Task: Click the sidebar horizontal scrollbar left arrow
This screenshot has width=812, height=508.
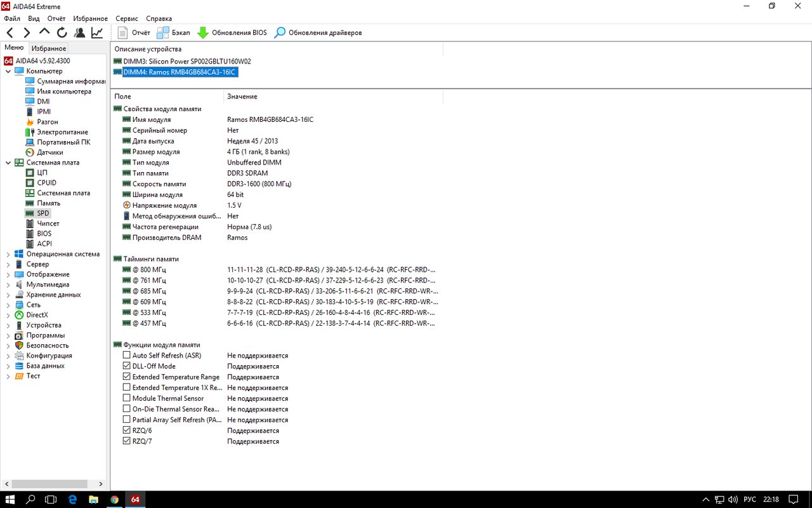Action: click(x=6, y=484)
